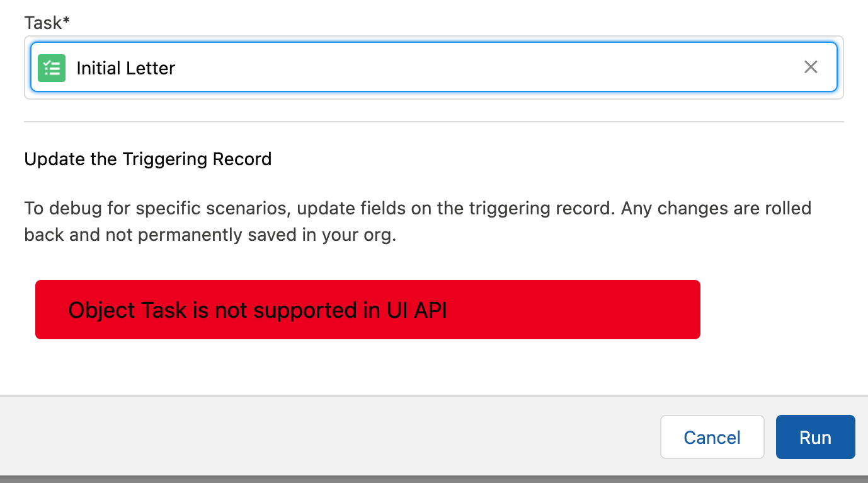
Task: Clear the Initial Letter task selection
Action: coord(811,67)
